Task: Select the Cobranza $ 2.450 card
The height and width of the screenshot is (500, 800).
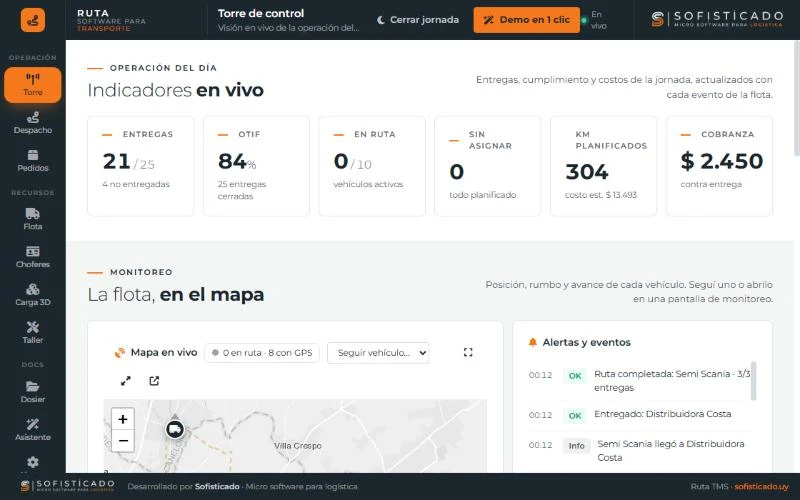Action: pyautogui.click(x=719, y=166)
